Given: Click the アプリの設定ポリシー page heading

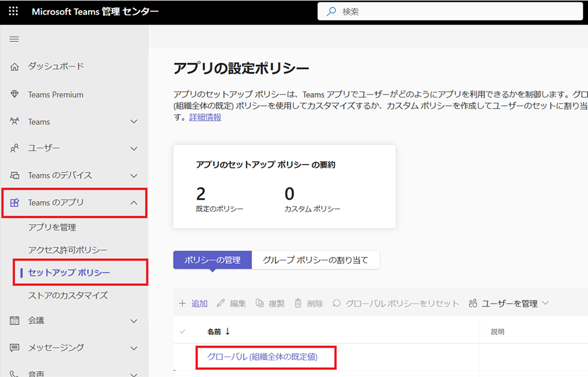Looking at the screenshot, I should [241, 68].
